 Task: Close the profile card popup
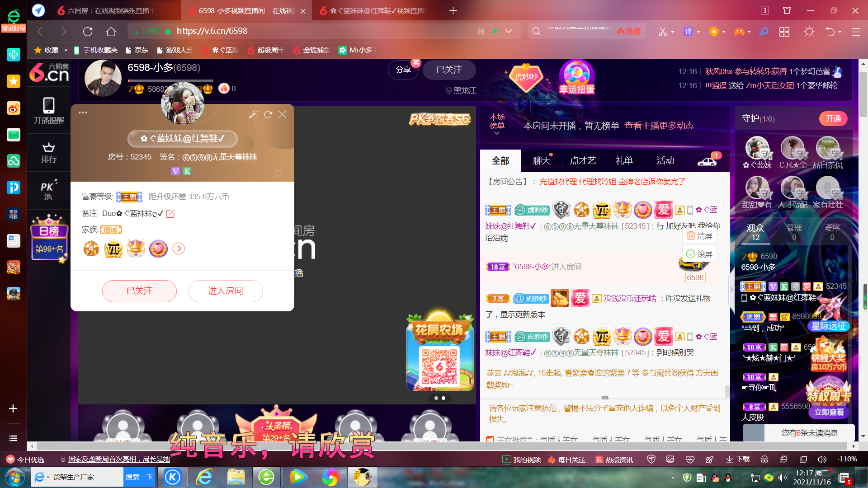(283, 115)
